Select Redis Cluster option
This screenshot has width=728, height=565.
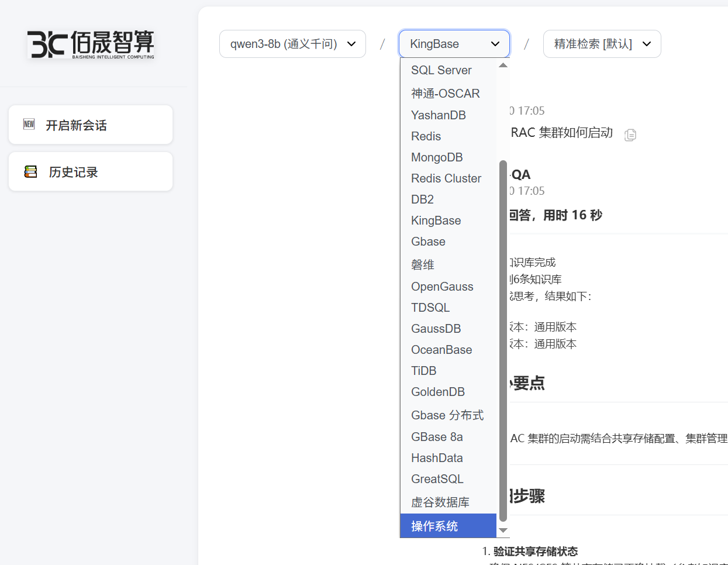pyautogui.click(x=448, y=178)
